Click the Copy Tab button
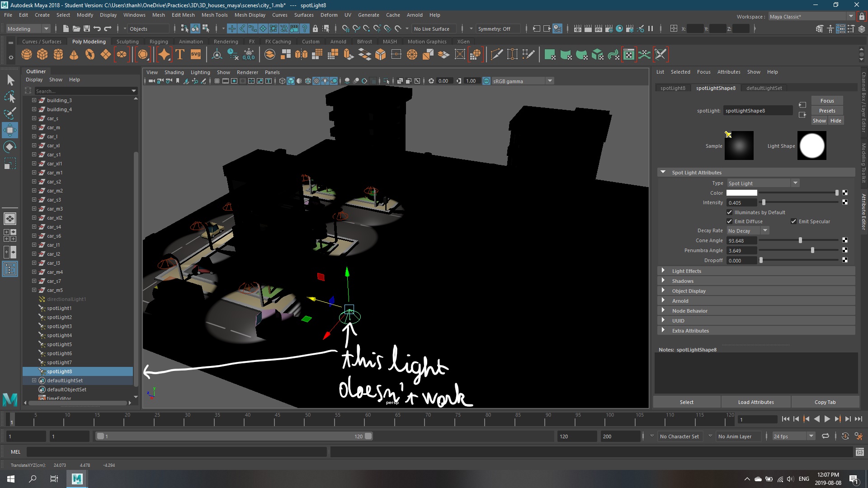This screenshot has height=488, width=868. pos(825,402)
